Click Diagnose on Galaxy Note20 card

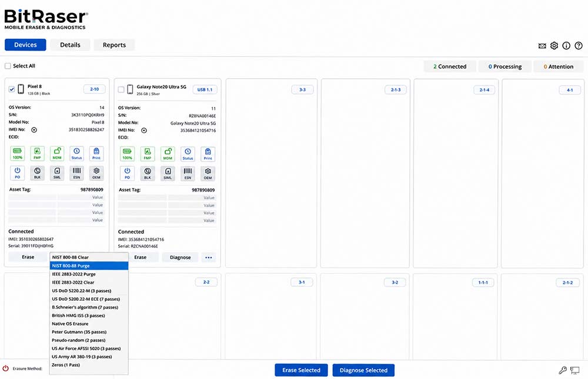pos(180,257)
